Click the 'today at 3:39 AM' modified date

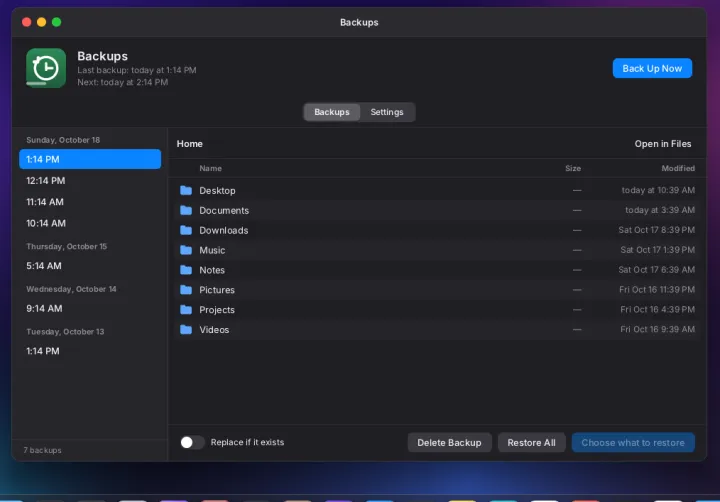pos(660,210)
